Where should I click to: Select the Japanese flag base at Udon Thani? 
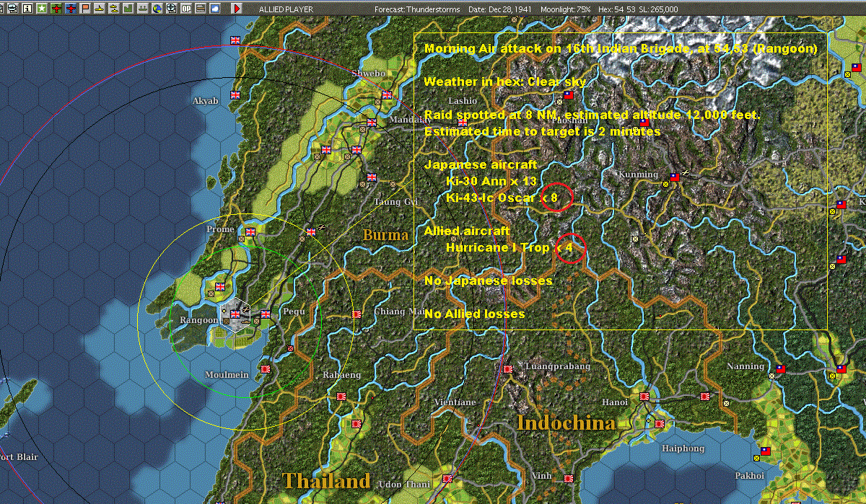pos(447,479)
